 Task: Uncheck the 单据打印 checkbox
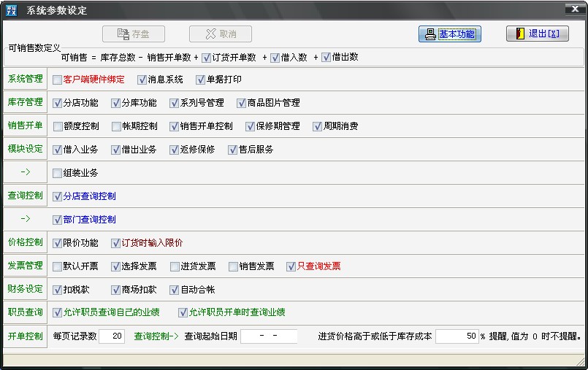click(200, 80)
